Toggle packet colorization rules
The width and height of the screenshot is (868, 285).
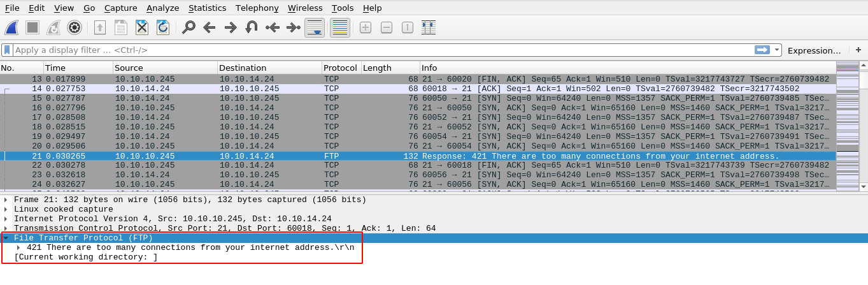coord(340,27)
